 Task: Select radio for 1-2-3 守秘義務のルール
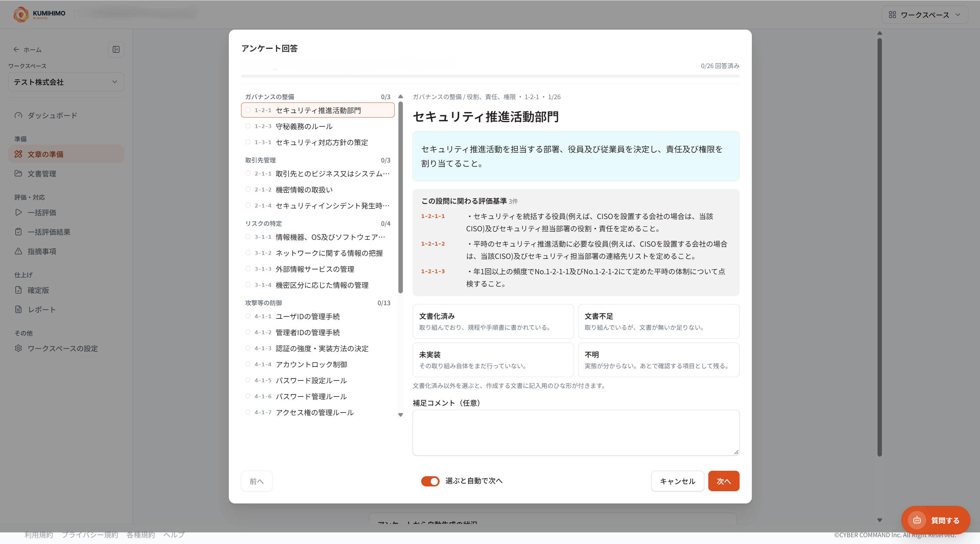[248, 126]
